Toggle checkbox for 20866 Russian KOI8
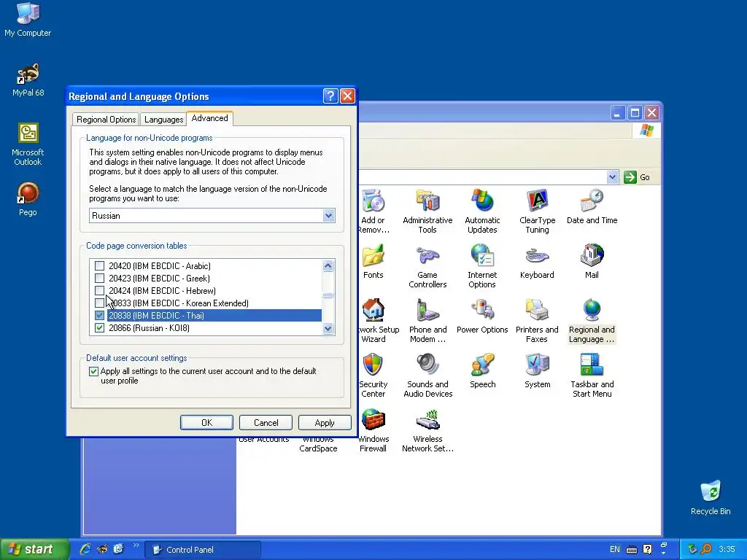The width and height of the screenshot is (747, 560). [99, 327]
